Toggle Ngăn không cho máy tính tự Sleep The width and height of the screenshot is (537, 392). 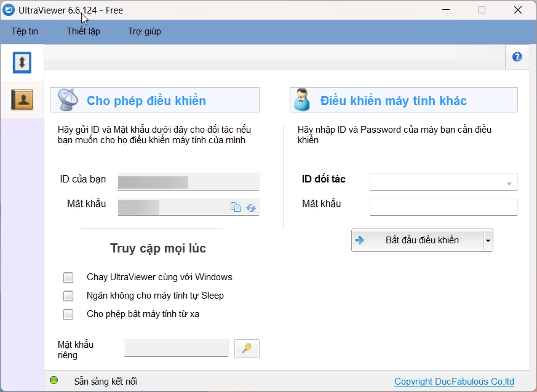point(68,296)
